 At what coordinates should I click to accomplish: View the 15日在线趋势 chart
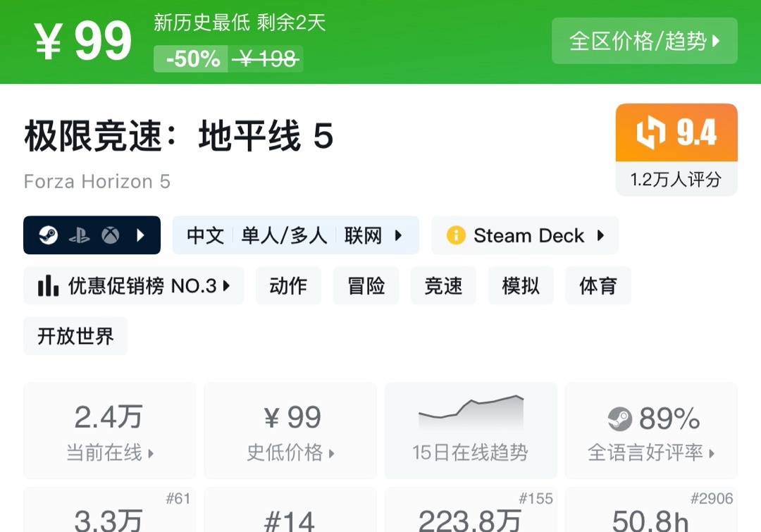(470, 431)
